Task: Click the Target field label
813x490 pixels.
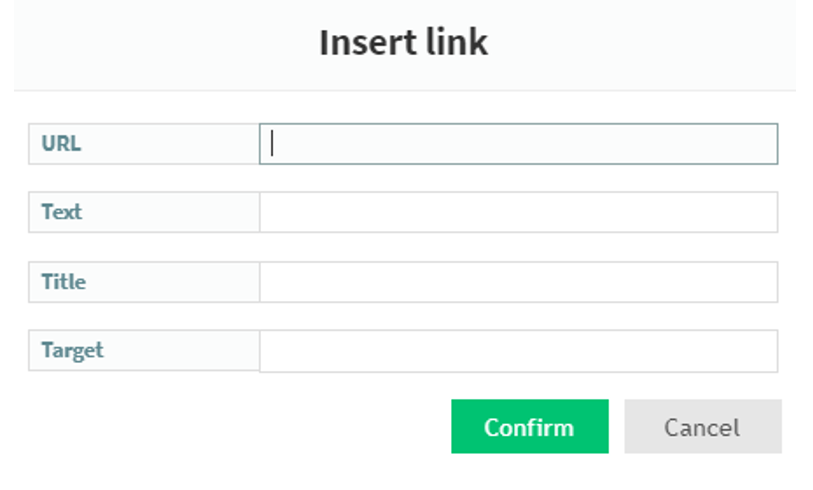Action: pyautogui.click(x=72, y=351)
